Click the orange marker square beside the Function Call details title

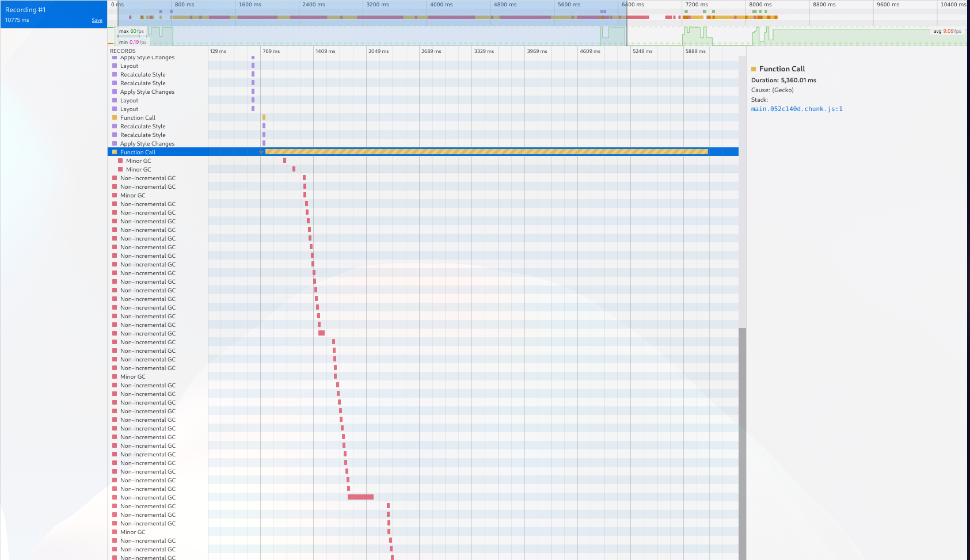[754, 69]
